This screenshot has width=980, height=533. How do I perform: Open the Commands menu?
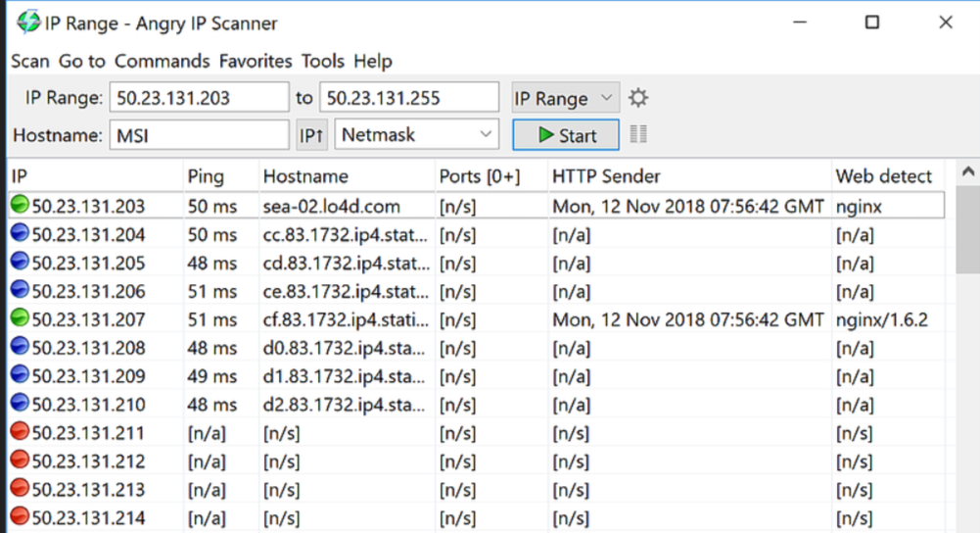(x=162, y=62)
